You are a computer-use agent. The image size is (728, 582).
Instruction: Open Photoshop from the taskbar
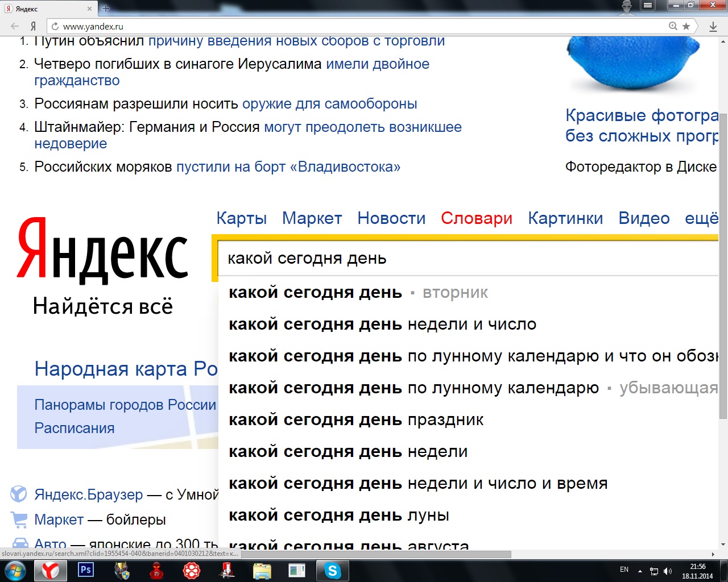pos(86,570)
